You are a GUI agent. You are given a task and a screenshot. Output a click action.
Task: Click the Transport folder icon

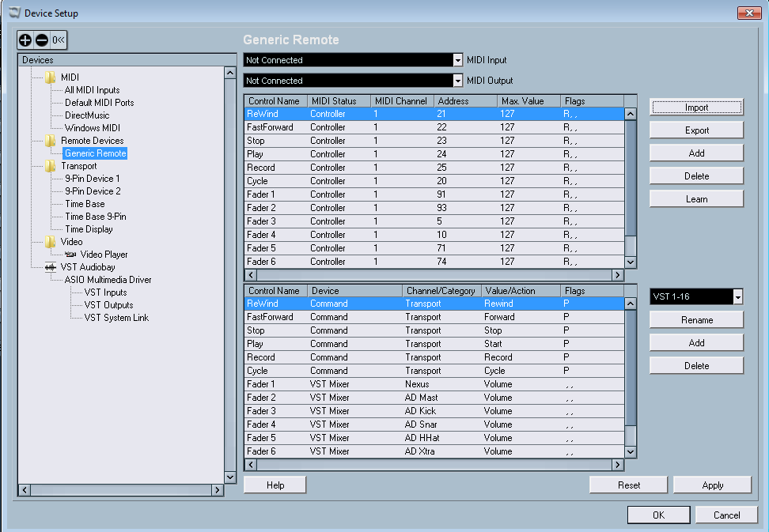(x=51, y=166)
